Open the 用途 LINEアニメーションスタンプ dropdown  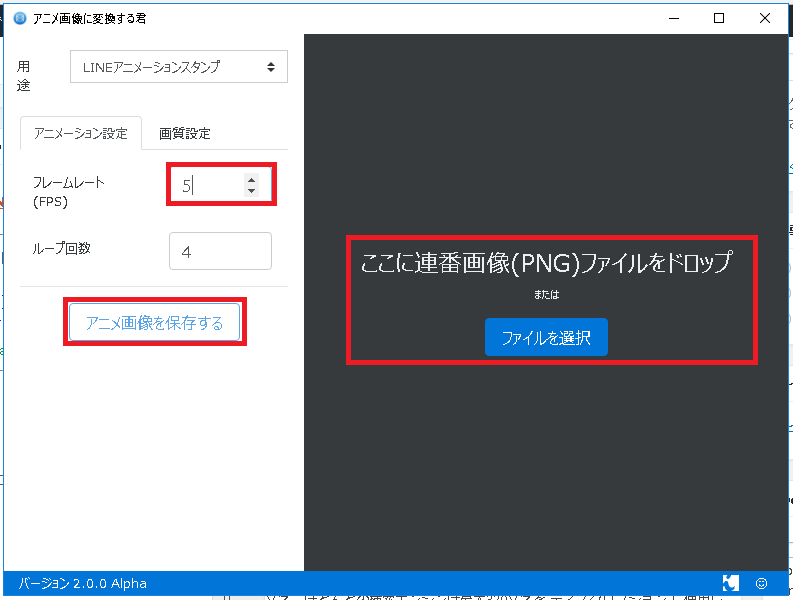179,66
